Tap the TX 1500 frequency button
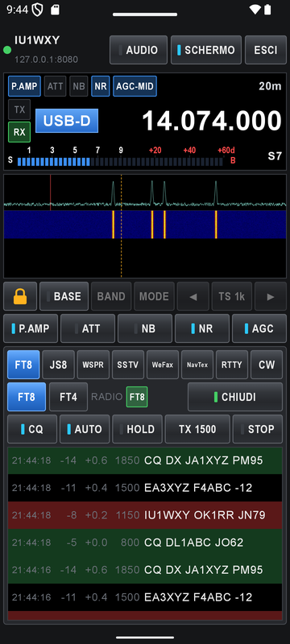This screenshot has height=644, width=290. [x=197, y=429]
